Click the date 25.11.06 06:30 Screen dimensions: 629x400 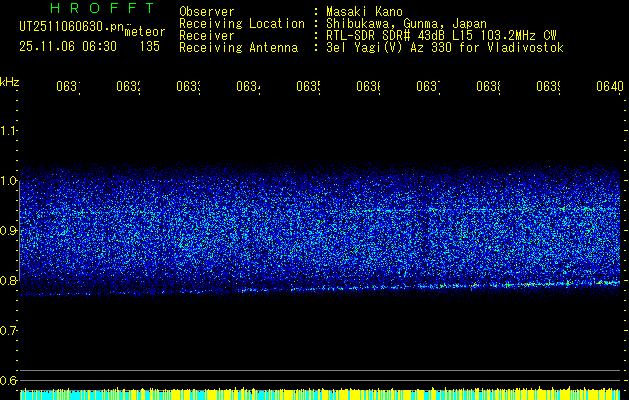pos(68,47)
